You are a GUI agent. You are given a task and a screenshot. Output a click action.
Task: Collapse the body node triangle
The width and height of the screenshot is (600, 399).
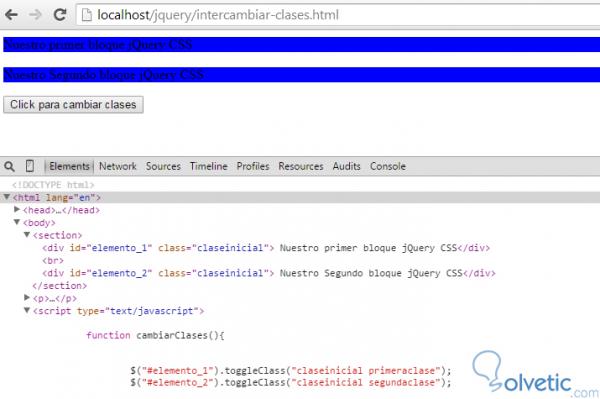(x=17, y=222)
